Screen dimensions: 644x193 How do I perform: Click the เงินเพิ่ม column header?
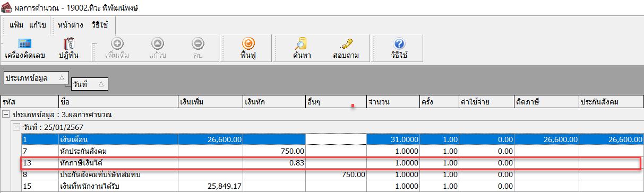point(210,101)
